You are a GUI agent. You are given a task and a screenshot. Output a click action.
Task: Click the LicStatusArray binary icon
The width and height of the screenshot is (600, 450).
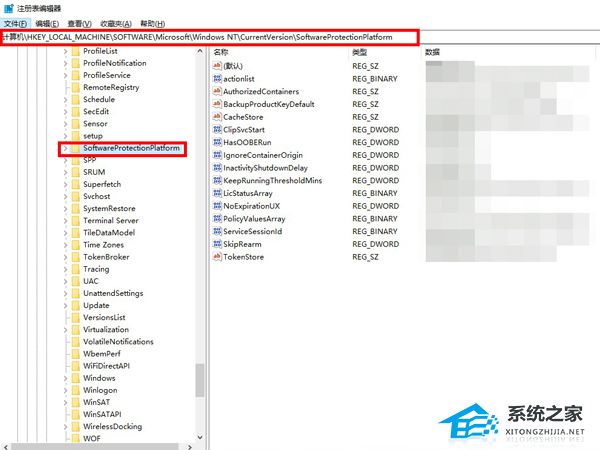click(x=217, y=193)
